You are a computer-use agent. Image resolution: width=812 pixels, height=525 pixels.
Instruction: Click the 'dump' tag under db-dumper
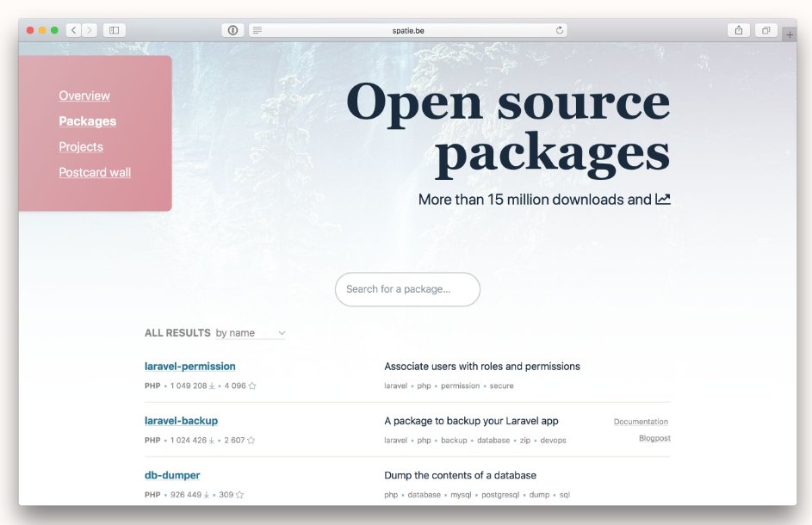pos(539,495)
